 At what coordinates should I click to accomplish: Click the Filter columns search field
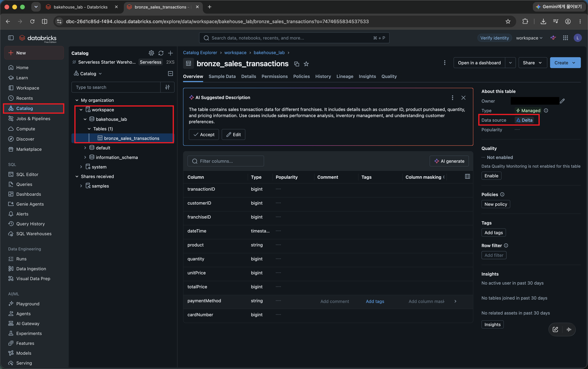[226, 161]
